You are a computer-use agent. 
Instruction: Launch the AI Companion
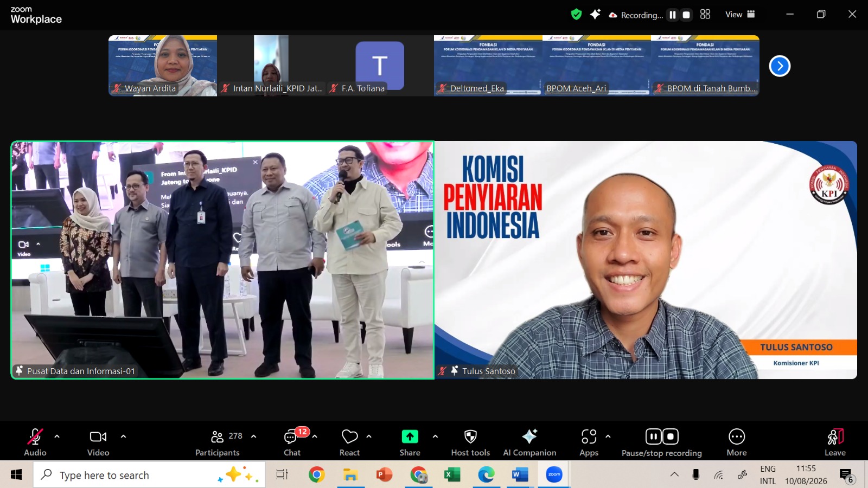[x=529, y=442]
